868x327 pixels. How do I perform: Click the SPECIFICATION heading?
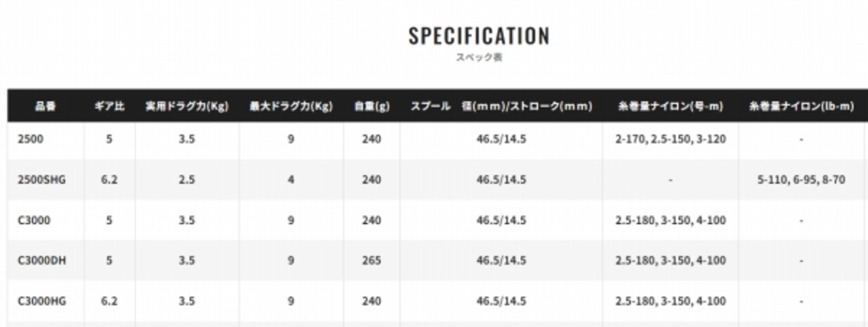click(479, 36)
